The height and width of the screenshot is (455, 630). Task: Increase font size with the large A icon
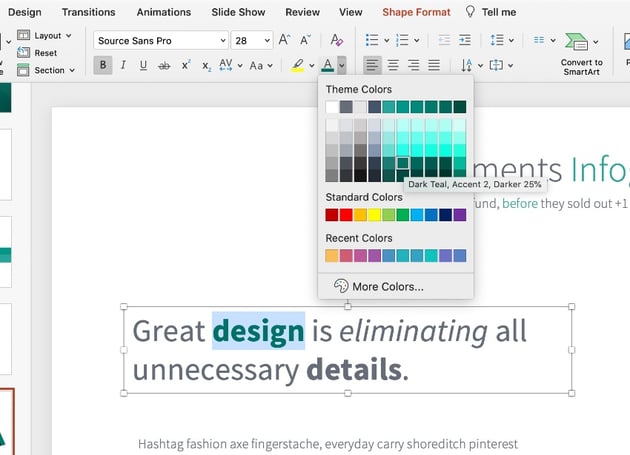(285, 40)
